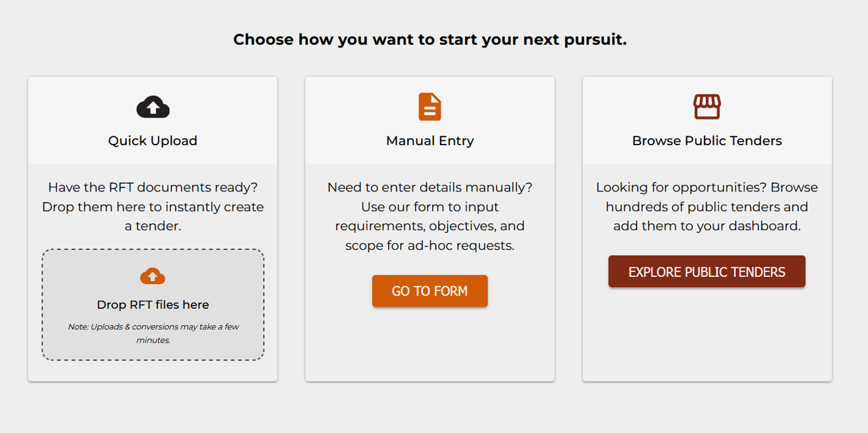
Task: Click the storefront icon above Browse Public Tenders
Action: click(707, 106)
